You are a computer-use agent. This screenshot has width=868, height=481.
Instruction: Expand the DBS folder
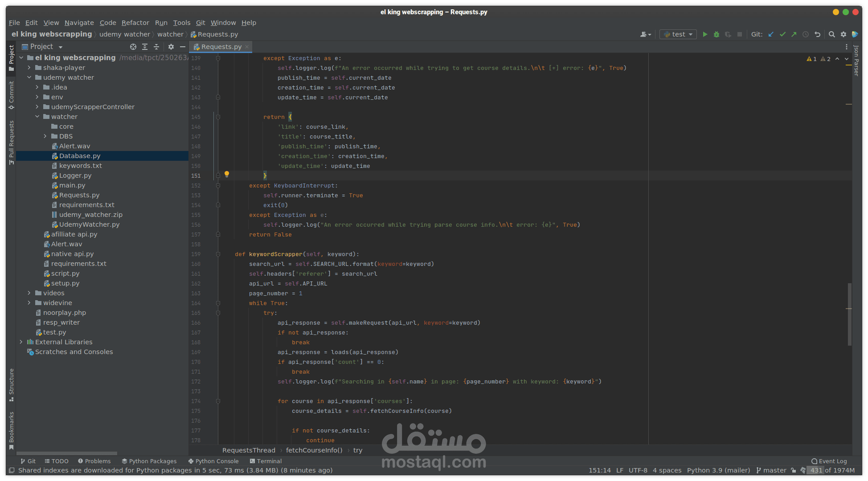tap(45, 136)
